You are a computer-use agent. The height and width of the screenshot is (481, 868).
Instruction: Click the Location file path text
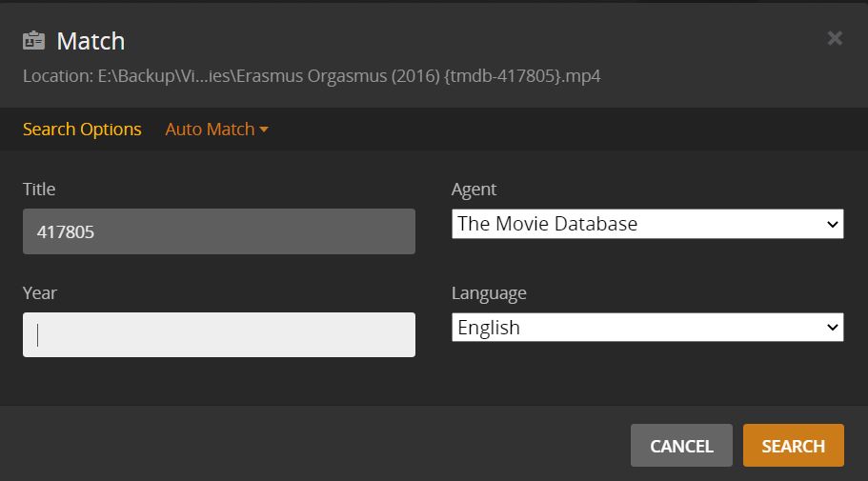coord(312,75)
